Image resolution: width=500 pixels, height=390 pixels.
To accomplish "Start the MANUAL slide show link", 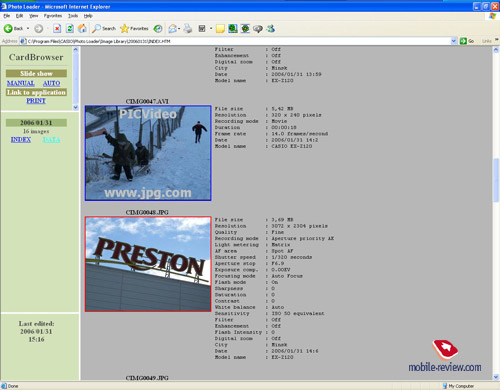I will (21, 83).
